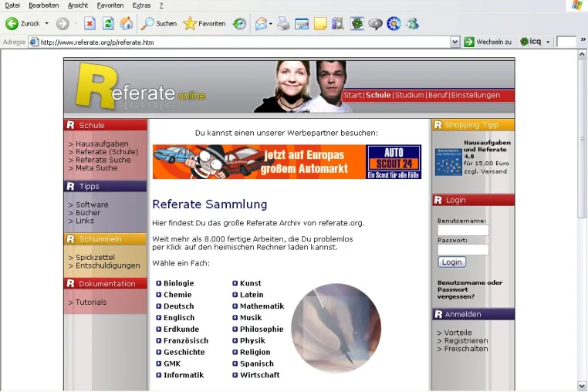
Task: Click the blue circular toolbar icon
Action: (x=394, y=24)
